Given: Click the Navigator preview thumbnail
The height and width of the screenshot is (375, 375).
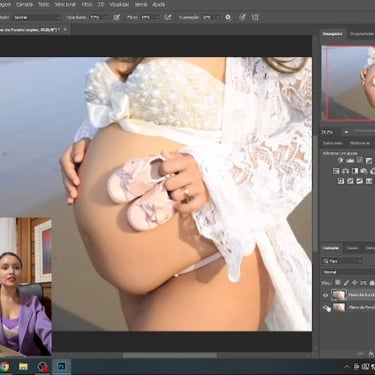Looking at the screenshot, I should point(348,83).
